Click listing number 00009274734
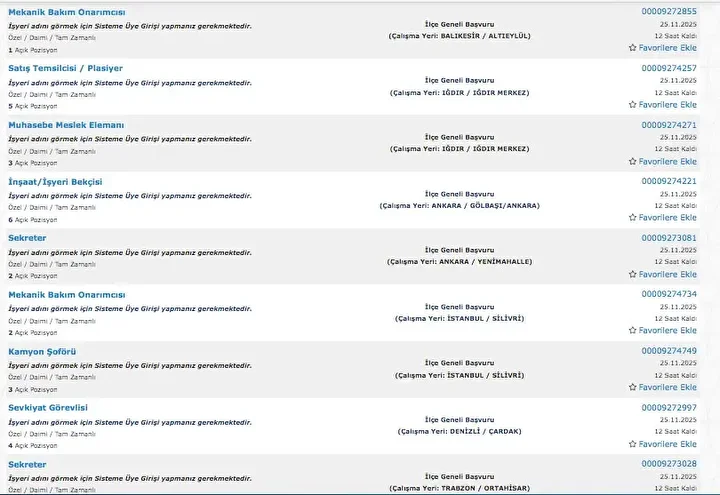 (x=669, y=294)
